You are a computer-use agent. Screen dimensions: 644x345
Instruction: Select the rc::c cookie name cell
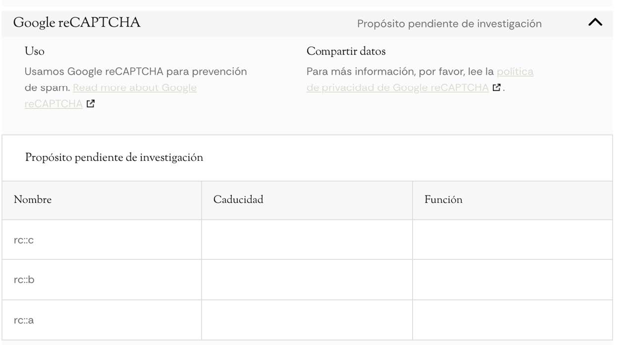tap(24, 240)
